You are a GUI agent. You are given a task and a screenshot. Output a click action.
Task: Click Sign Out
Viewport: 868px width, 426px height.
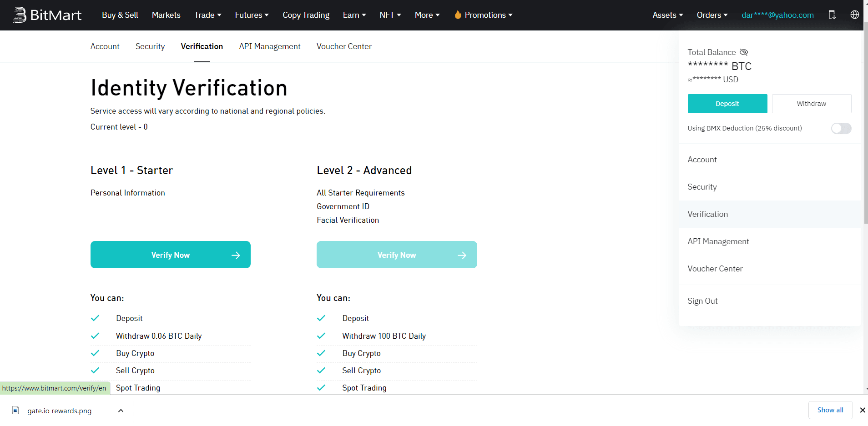tap(770, 301)
